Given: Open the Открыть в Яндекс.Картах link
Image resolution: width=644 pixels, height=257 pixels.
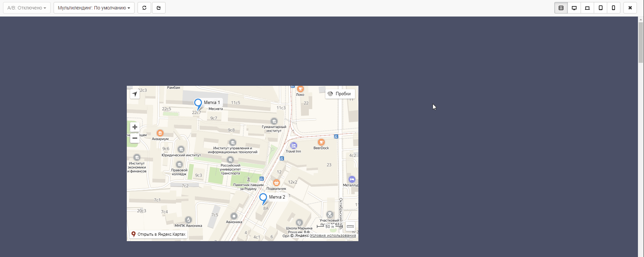Looking at the screenshot, I should (158, 234).
